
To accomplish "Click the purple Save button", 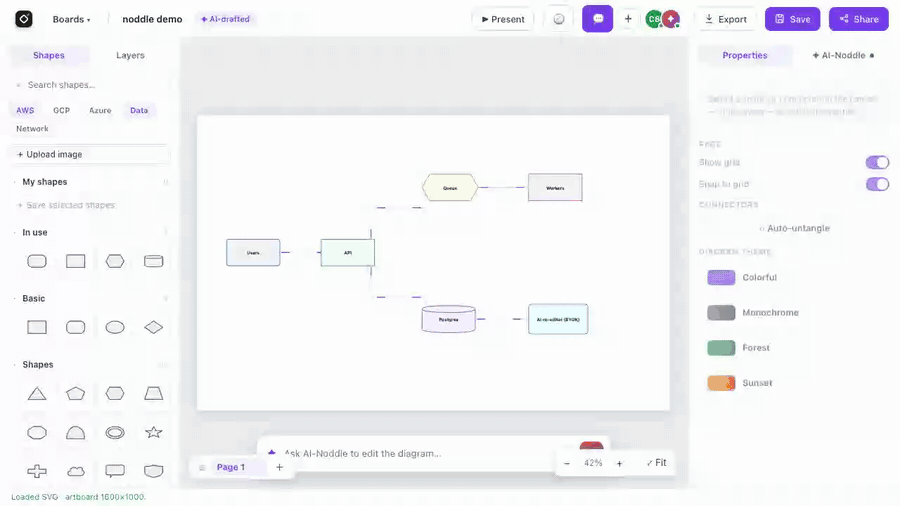I will pos(792,19).
